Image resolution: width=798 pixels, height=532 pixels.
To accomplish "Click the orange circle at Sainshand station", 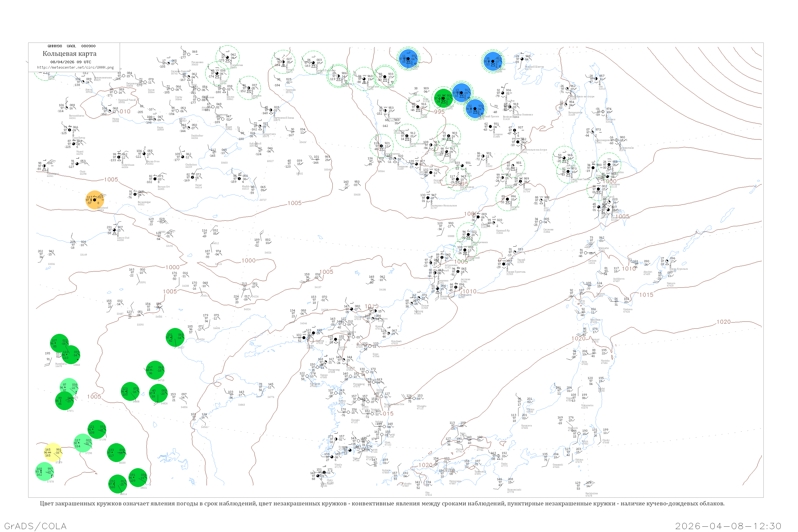I will click(95, 200).
